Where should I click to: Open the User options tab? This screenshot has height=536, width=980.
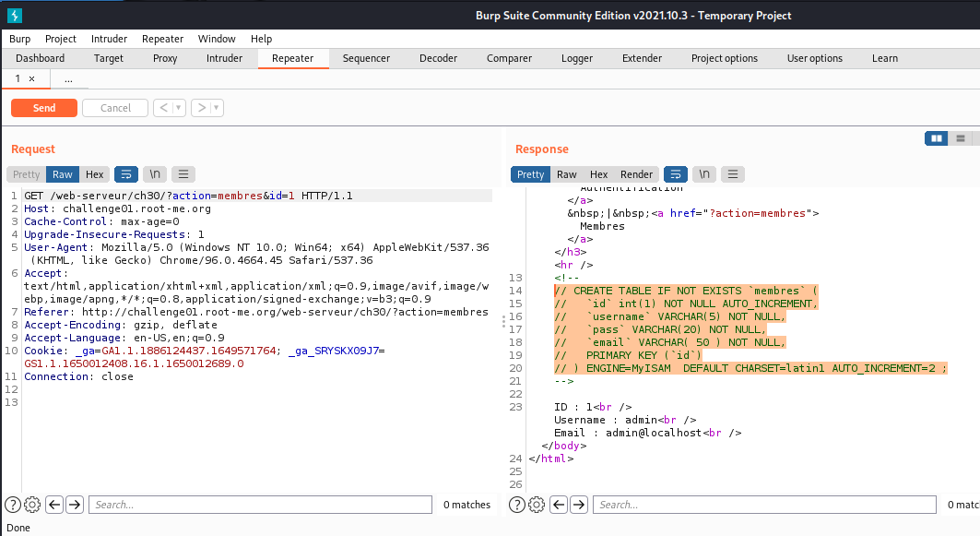[x=814, y=58]
